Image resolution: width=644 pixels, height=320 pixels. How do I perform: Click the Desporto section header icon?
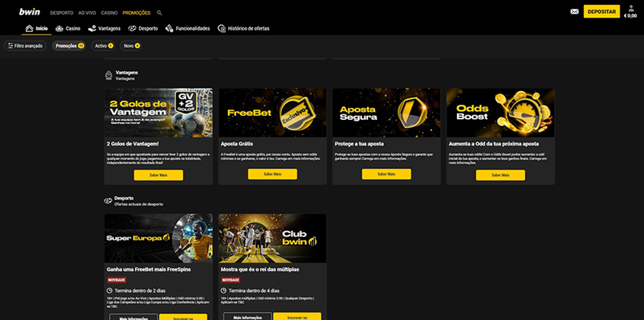click(x=108, y=201)
